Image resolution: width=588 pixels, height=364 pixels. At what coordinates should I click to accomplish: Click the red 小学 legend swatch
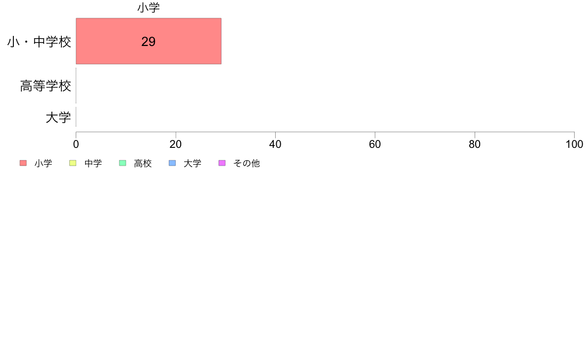[x=23, y=163]
